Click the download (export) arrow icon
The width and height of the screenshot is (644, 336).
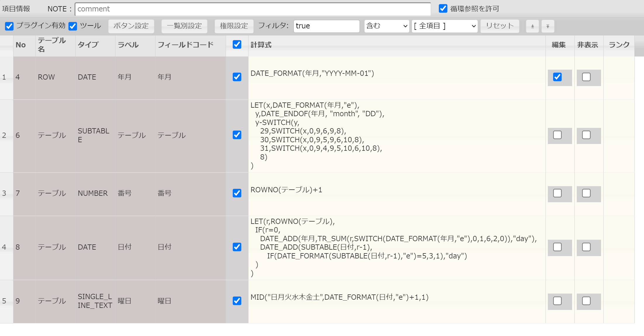coord(532,26)
